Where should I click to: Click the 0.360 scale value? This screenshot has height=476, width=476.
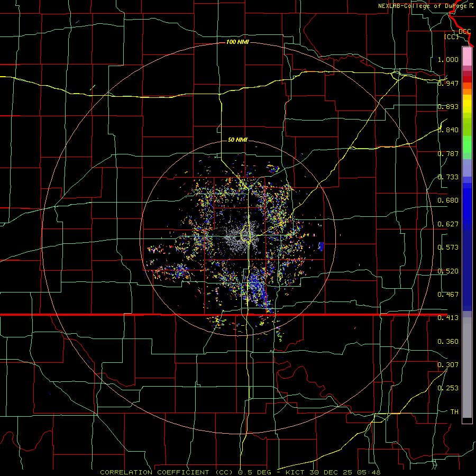(448, 342)
